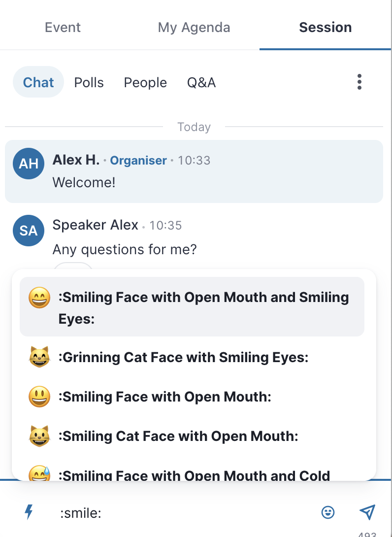Open the emoji picker smiley icon
392x537 pixels.
tap(327, 512)
